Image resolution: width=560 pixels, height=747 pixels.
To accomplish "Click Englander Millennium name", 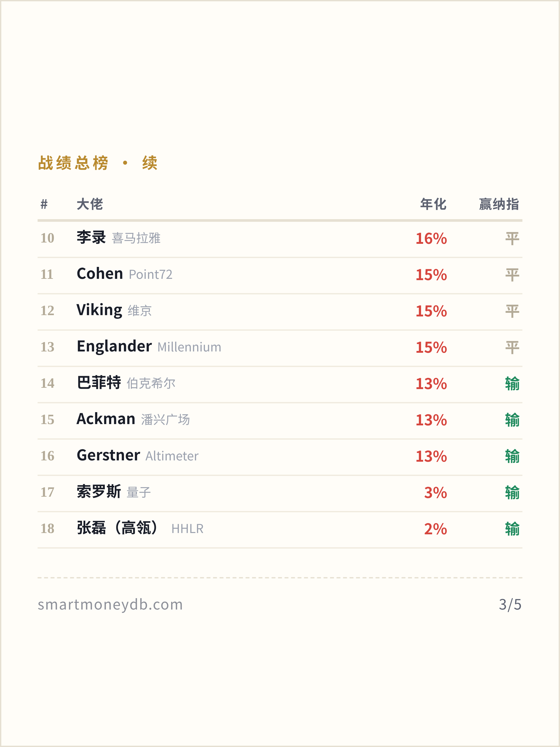I will tap(149, 347).
